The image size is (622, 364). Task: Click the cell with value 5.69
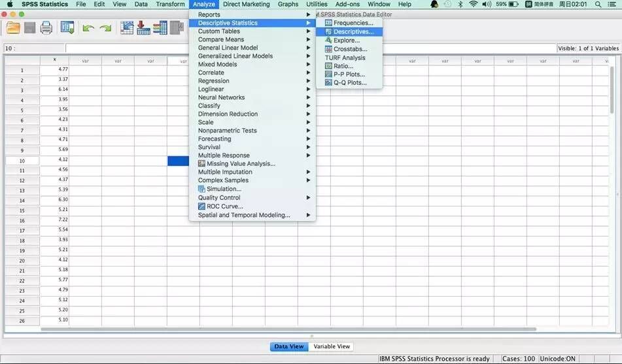[55, 150]
